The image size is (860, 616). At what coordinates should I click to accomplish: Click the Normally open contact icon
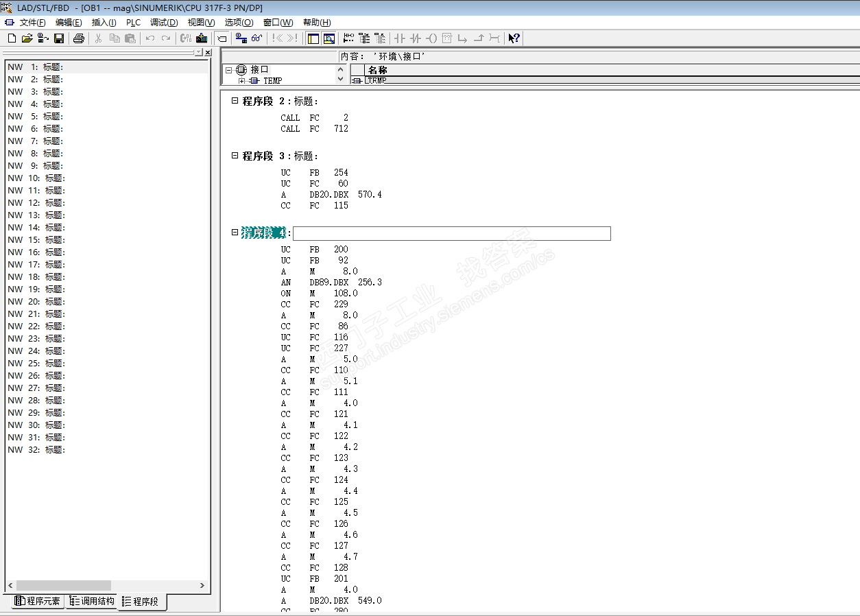400,38
